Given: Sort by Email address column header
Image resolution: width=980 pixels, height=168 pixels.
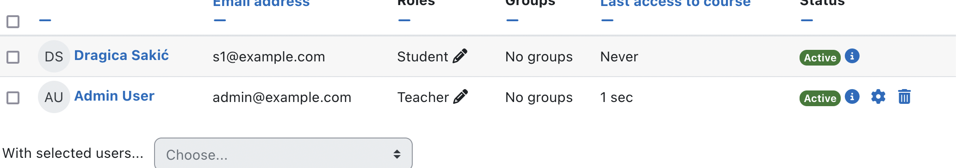Looking at the screenshot, I should tap(261, 3).
